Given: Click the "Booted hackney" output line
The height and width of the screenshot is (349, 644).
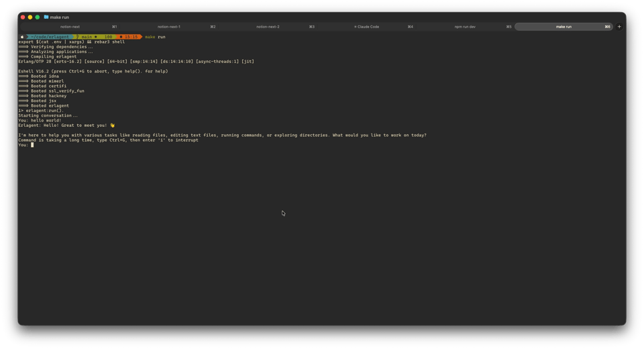Looking at the screenshot, I should pos(48,96).
